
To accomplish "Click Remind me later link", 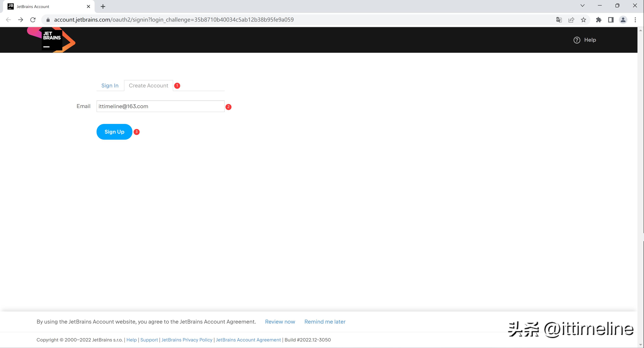I will click(325, 322).
